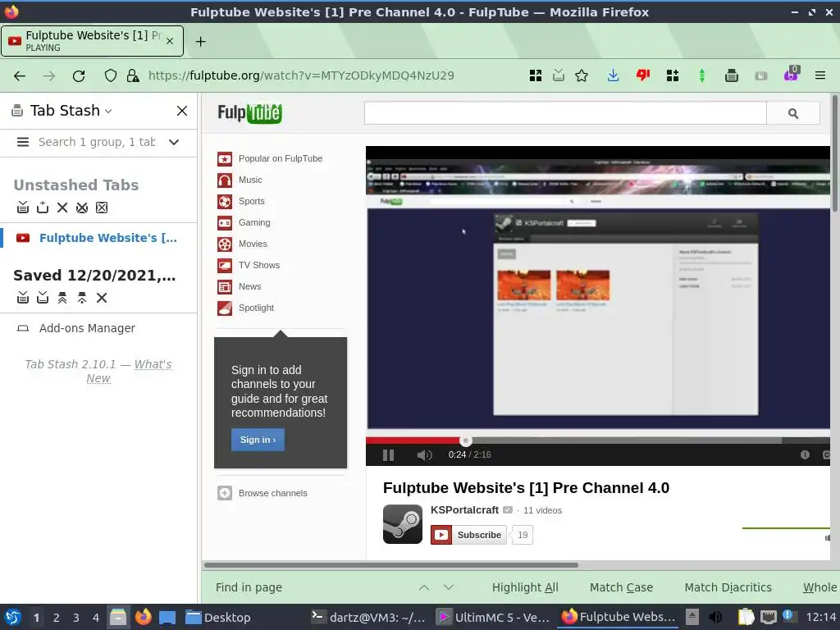Click the squares-plus extension icon in the toolbar
The image size is (840, 630).
[x=673, y=75]
